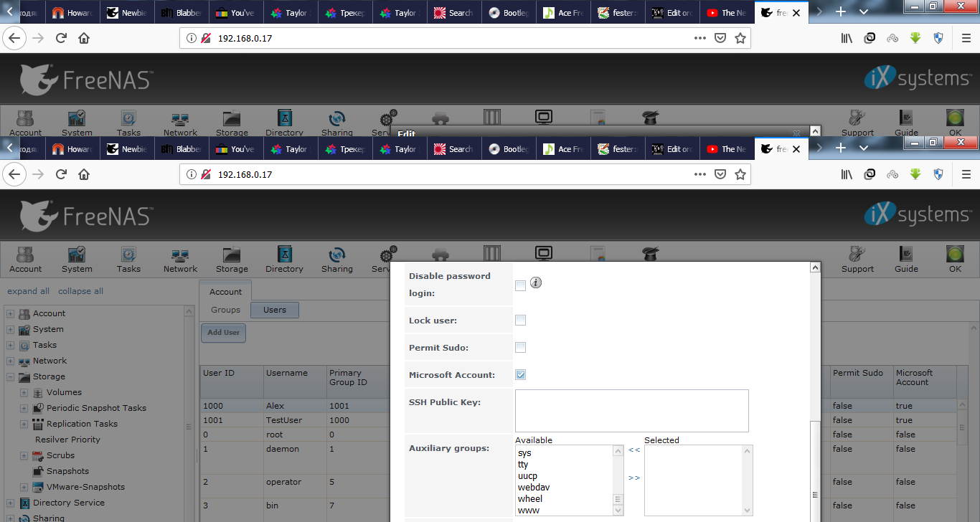Select webdav in Available groups list

tap(534, 488)
